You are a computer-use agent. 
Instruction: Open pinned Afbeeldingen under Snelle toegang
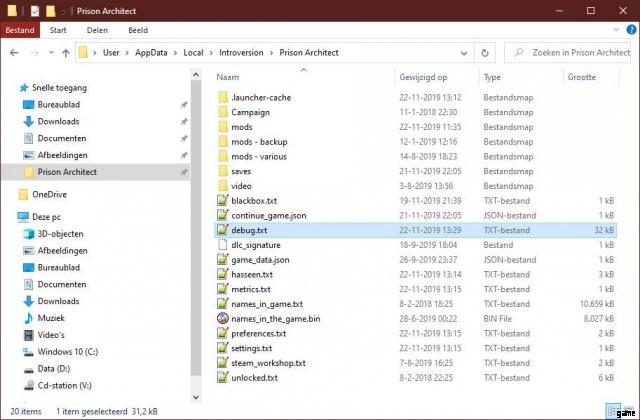62,155
